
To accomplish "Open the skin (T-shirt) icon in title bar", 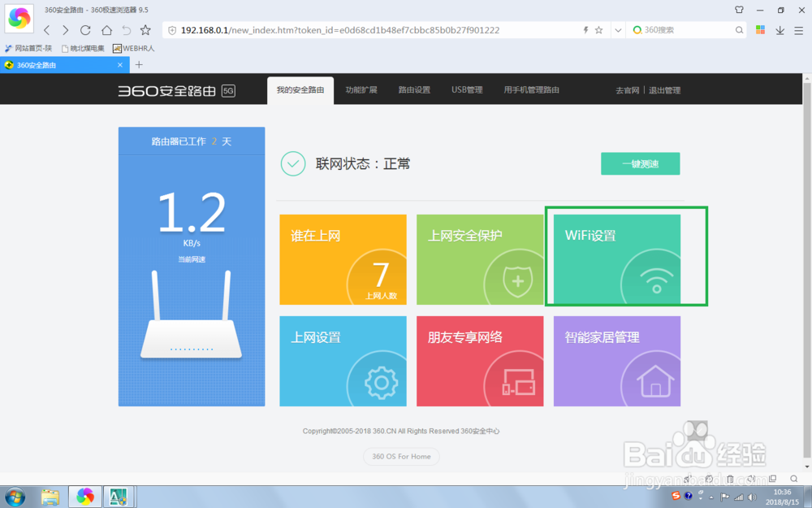I will coord(739,10).
